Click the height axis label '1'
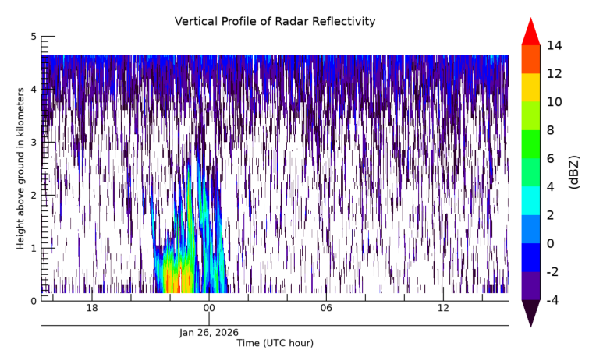The width and height of the screenshot is (596, 364). [x=34, y=249]
